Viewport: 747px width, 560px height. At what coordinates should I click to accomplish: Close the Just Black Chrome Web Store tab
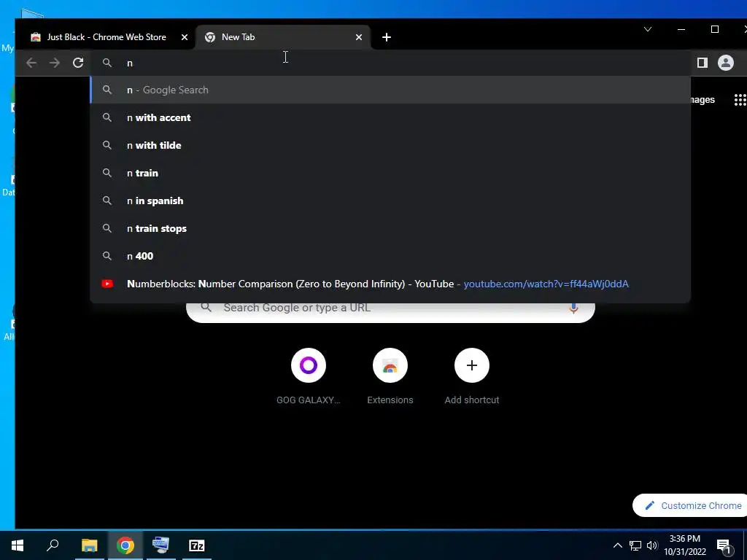coord(185,37)
